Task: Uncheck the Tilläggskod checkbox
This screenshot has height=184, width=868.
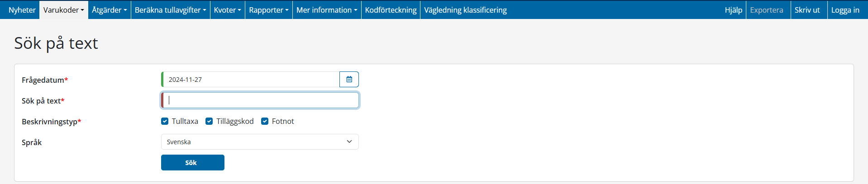Action: pos(209,121)
